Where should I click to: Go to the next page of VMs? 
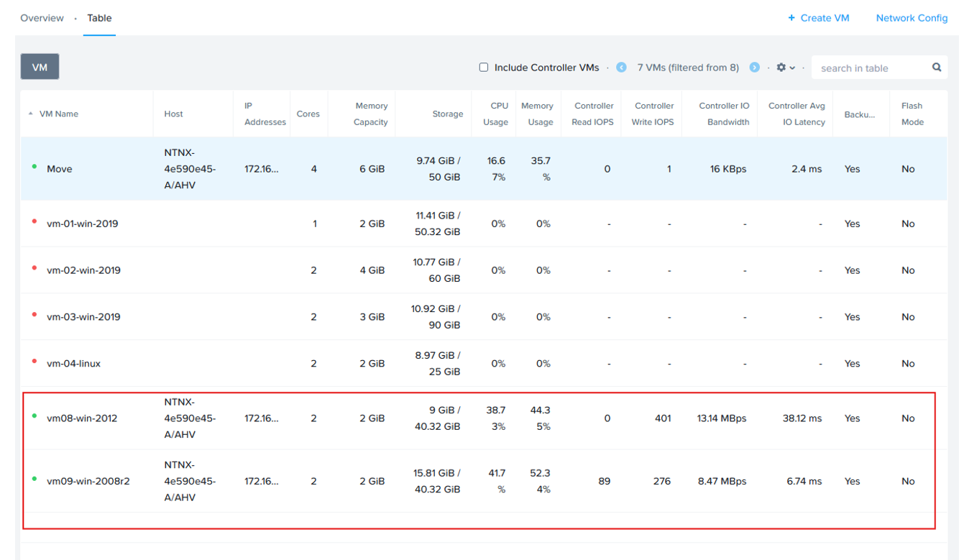tap(754, 68)
